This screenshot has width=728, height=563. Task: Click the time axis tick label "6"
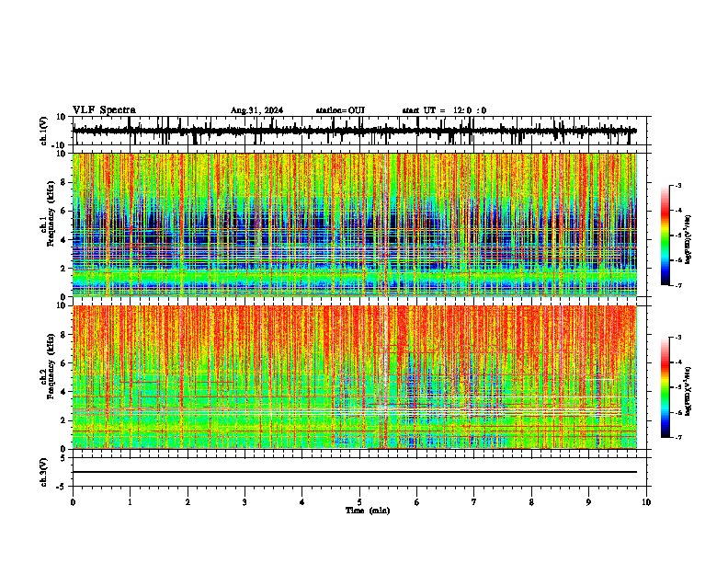(417, 502)
